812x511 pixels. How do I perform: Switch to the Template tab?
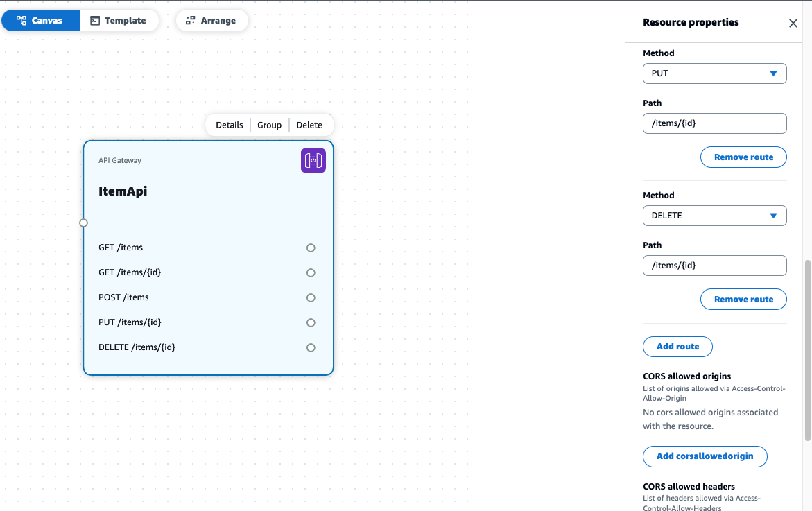[x=119, y=20]
